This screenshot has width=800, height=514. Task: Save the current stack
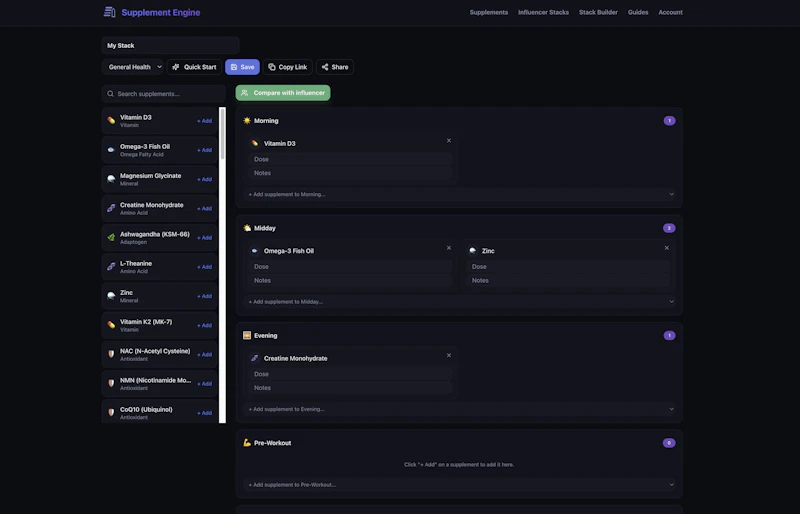(242, 67)
